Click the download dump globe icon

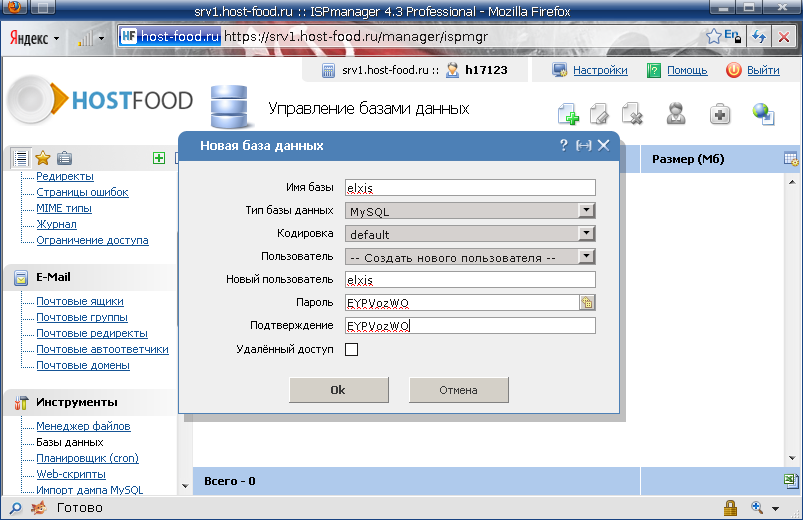(x=763, y=114)
